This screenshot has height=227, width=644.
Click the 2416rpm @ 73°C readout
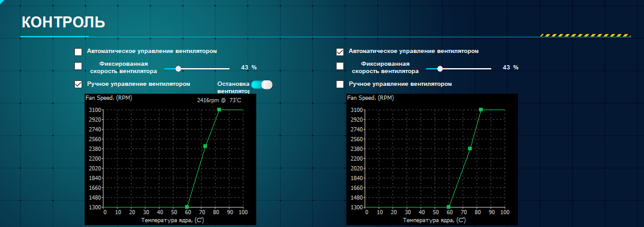pyautogui.click(x=219, y=100)
